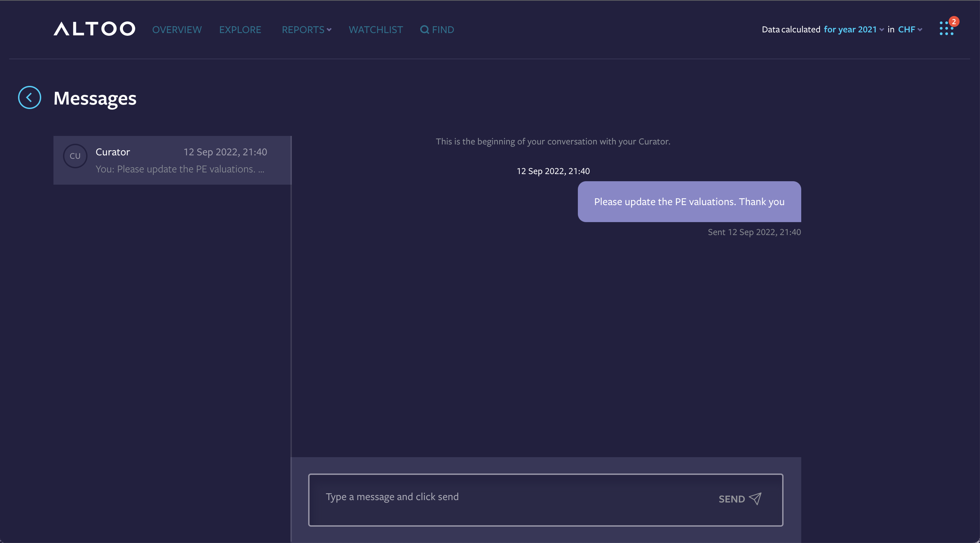980x543 pixels.
Task: Open the Watchlist page
Action: [376, 30]
